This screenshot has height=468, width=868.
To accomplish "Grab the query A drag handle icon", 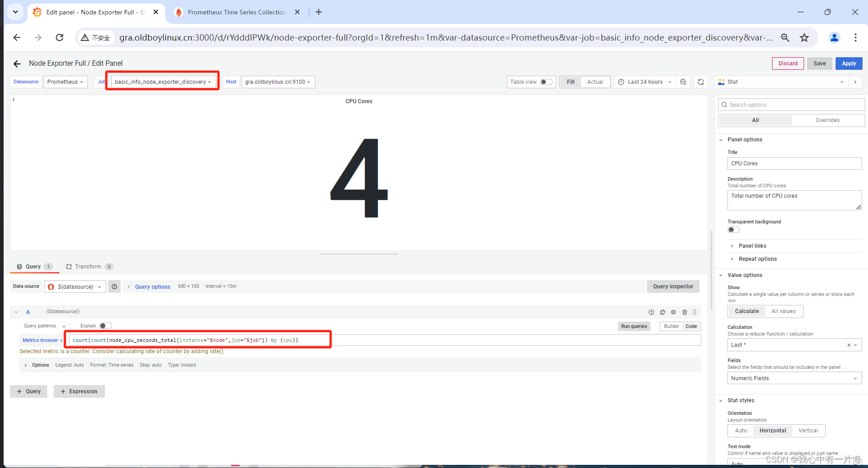I will 695,312.
